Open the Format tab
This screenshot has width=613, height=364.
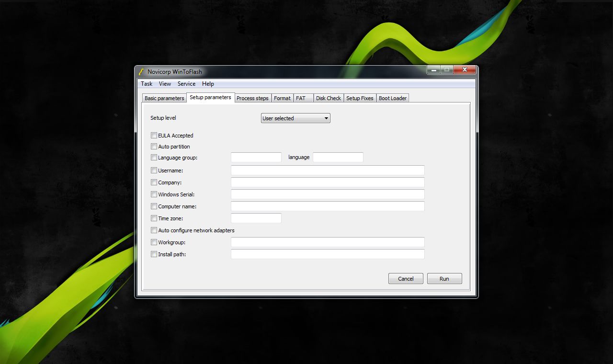coord(282,98)
